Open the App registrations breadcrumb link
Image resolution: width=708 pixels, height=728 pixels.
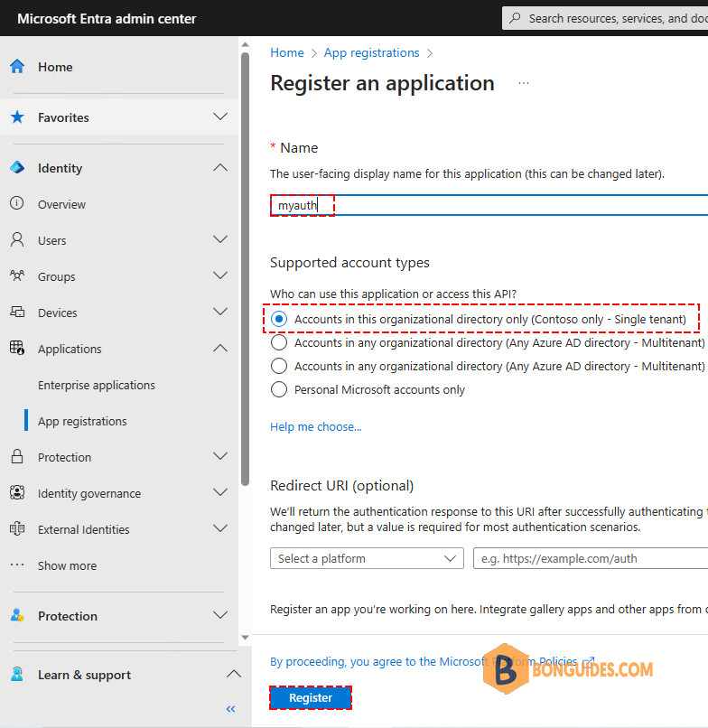tap(371, 53)
